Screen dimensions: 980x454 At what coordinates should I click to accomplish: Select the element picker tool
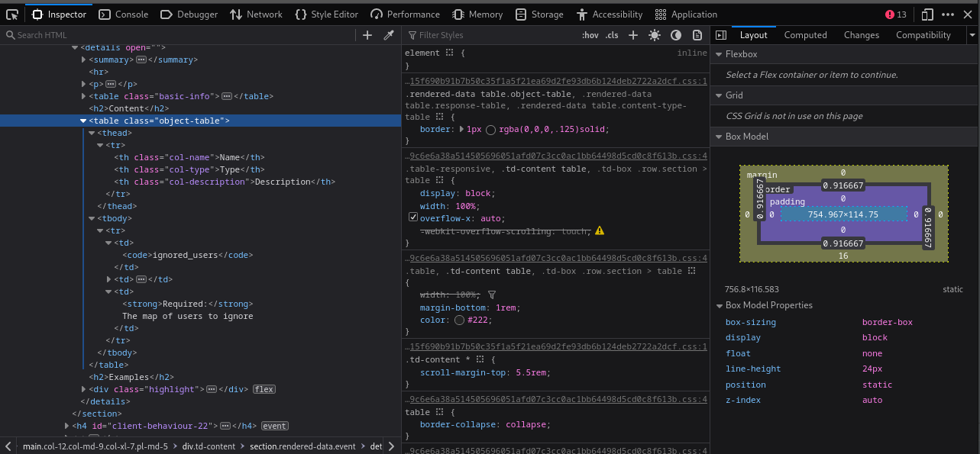click(x=11, y=13)
